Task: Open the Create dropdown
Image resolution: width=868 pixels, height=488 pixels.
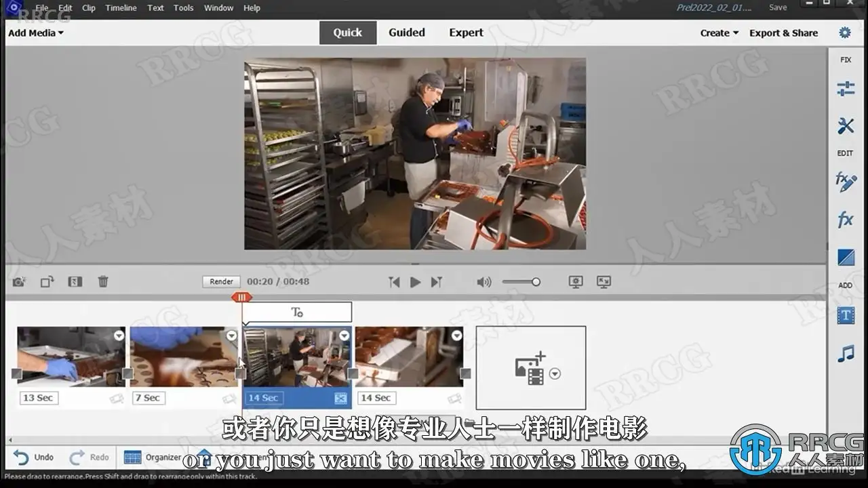Action: point(719,33)
